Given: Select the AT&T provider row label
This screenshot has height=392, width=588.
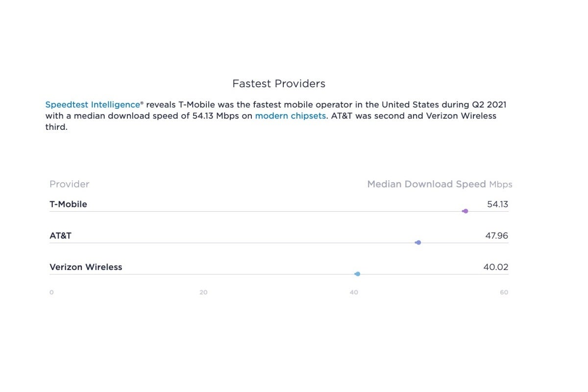Looking at the screenshot, I should [x=60, y=236].
